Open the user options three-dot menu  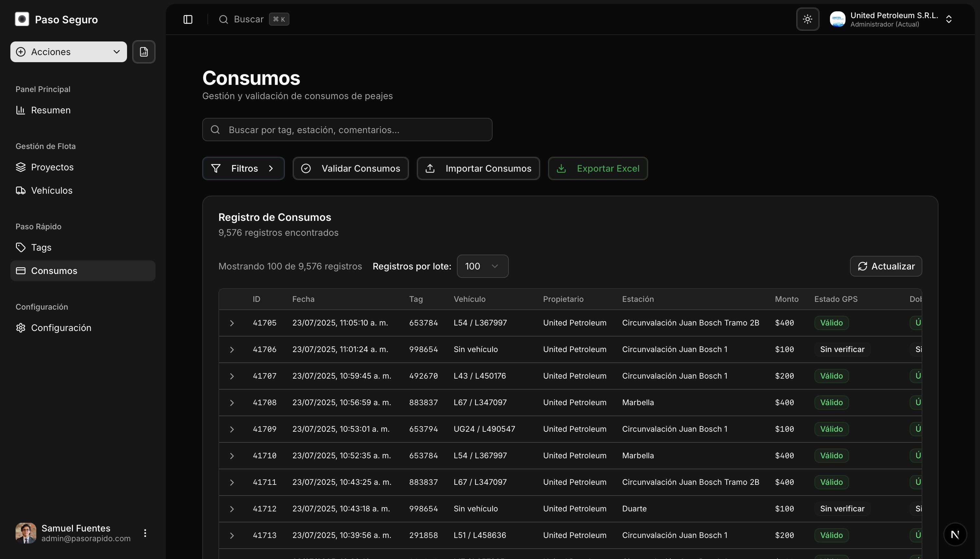pos(145,533)
